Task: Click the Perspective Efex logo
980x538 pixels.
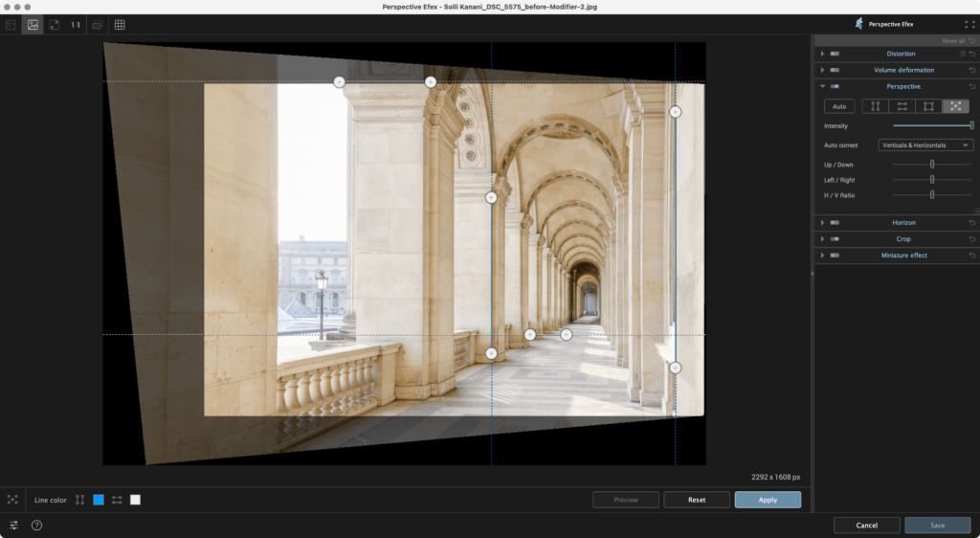Action: pos(858,24)
